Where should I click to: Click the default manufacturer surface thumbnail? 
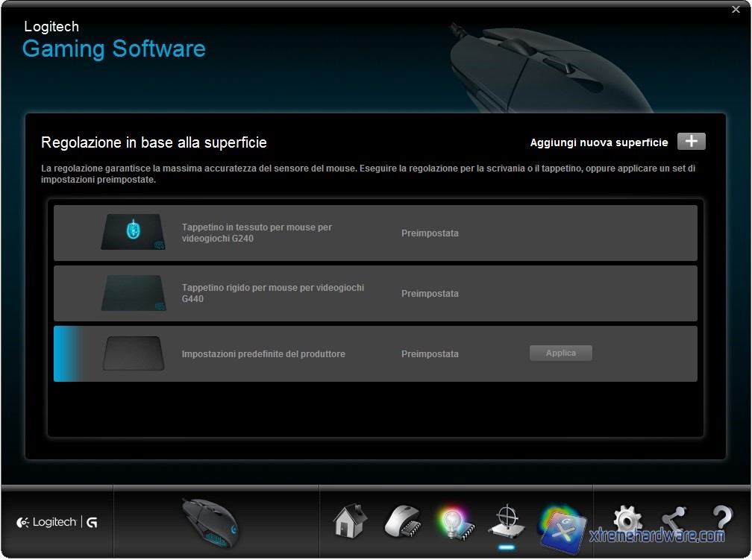[134, 353]
